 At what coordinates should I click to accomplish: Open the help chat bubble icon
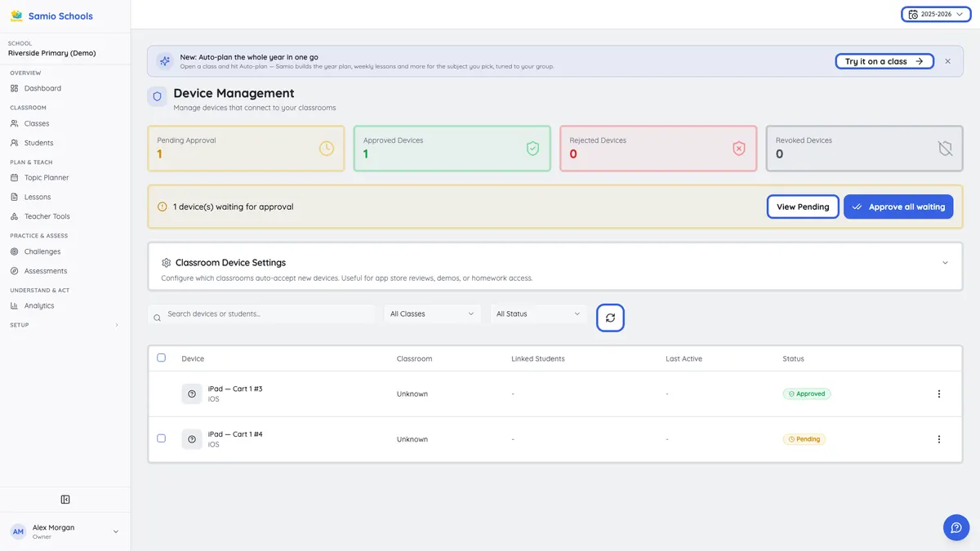[956, 527]
